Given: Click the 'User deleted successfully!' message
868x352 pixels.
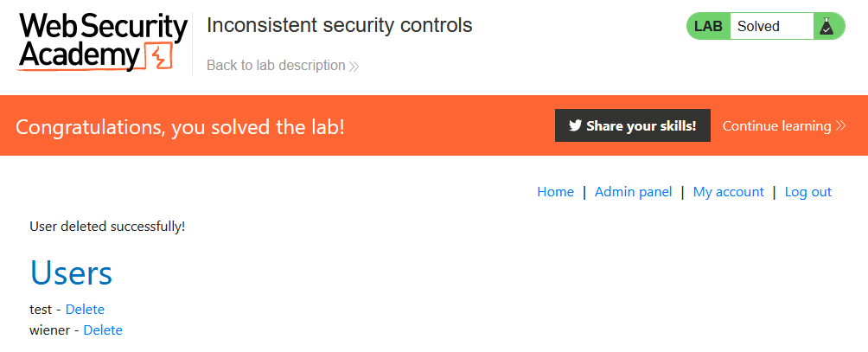Looking at the screenshot, I should tap(107, 227).
